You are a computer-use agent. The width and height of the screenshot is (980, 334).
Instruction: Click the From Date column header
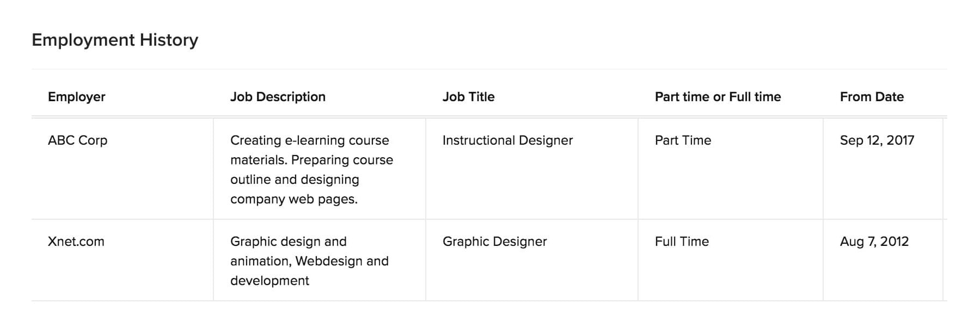(872, 97)
